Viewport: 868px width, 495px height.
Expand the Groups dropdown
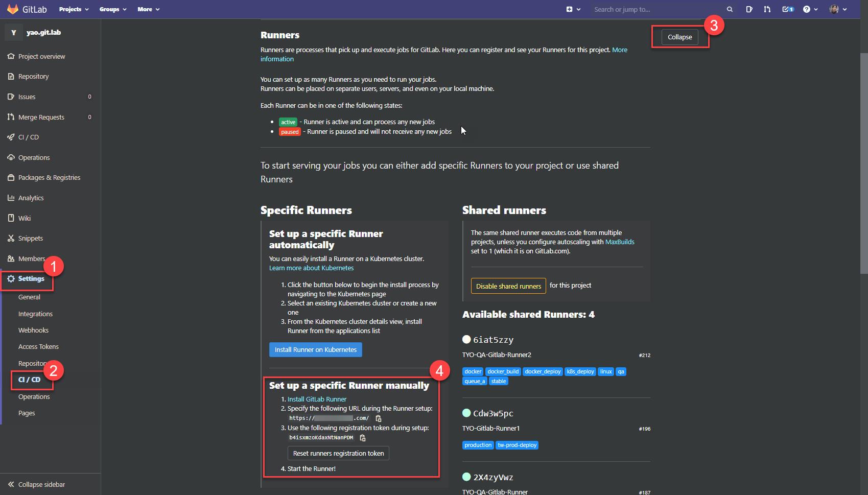[112, 9]
